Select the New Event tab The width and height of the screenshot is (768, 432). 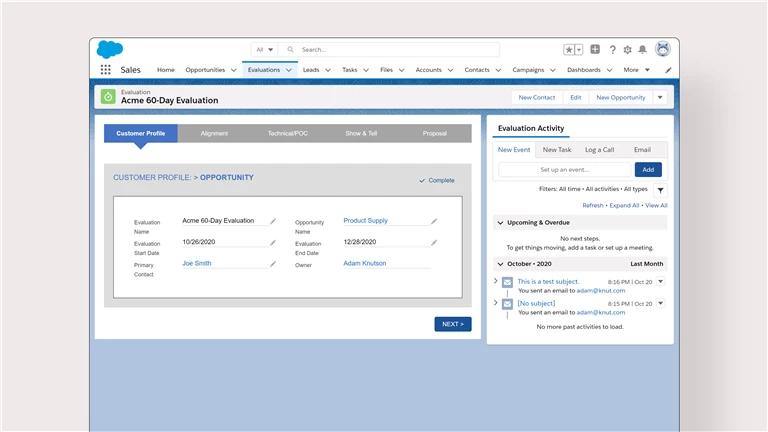click(514, 150)
